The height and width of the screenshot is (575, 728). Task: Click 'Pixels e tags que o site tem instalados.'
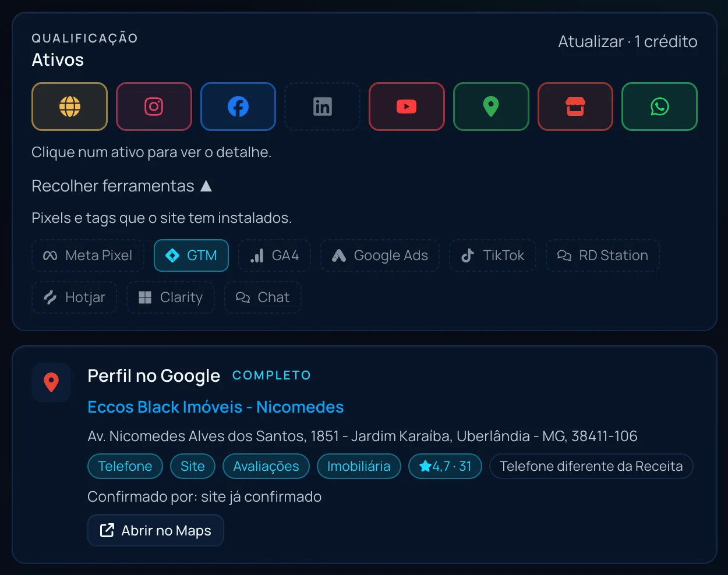pos(162,218)
